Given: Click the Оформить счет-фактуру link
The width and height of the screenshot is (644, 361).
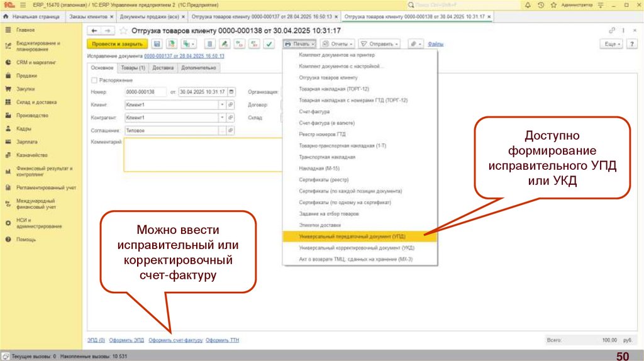Looking at the screenshot, I should (x=175, y=340).
